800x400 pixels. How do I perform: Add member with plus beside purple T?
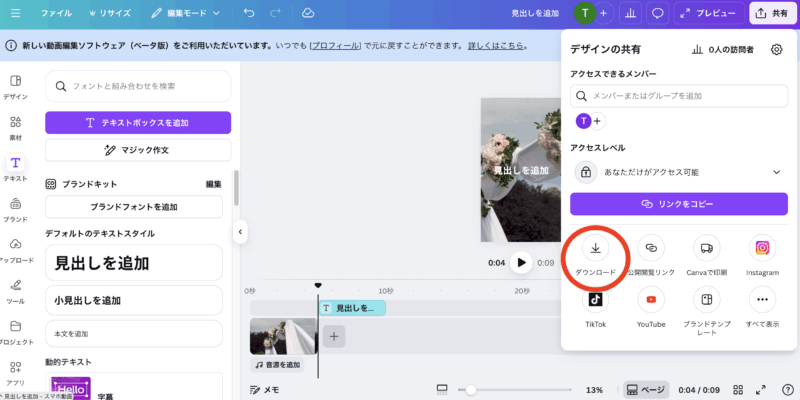597,121
